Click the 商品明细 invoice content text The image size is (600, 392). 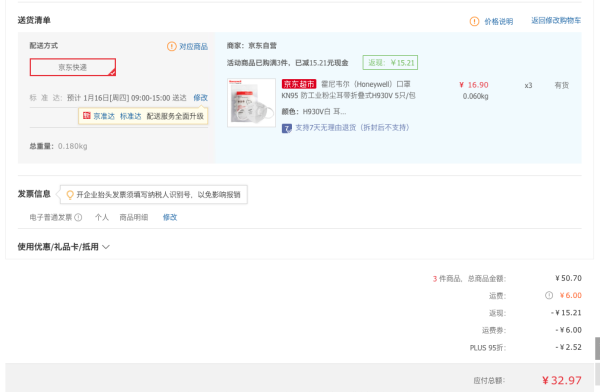click(x=134, y=217)
